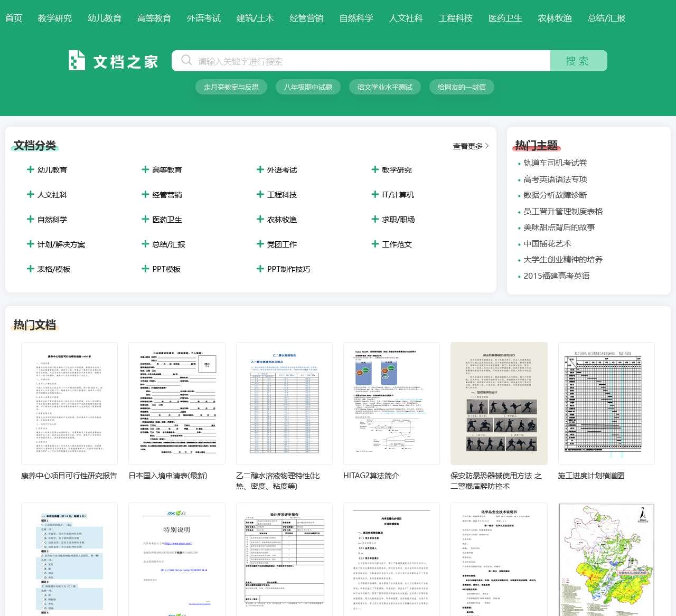
Task: Open the 轨道车司机考试卷 hot topic
Action: click(555, 163)
